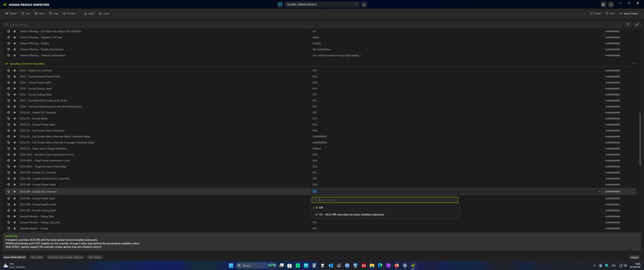Screen dimensions: 644x270
Task: Toggle favorite star for DLSS-NR - Enable DLL Override
Action: coord(14,172)
